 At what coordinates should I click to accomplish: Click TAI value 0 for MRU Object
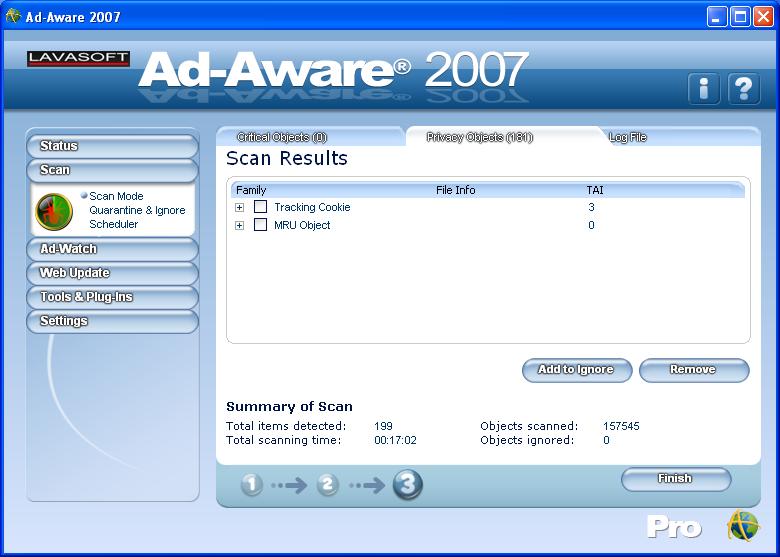(x=591, y=225)
